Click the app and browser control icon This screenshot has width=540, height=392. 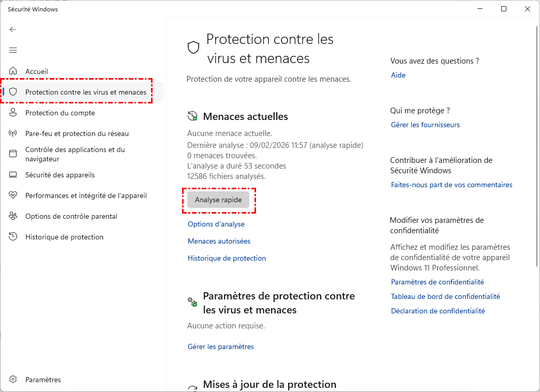coord(13,154)
